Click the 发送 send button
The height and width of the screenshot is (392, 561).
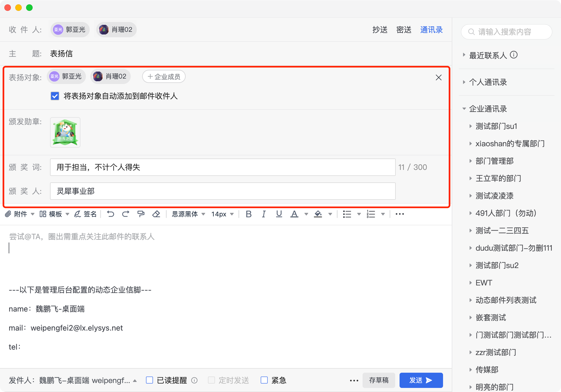(x=421, y=380)
